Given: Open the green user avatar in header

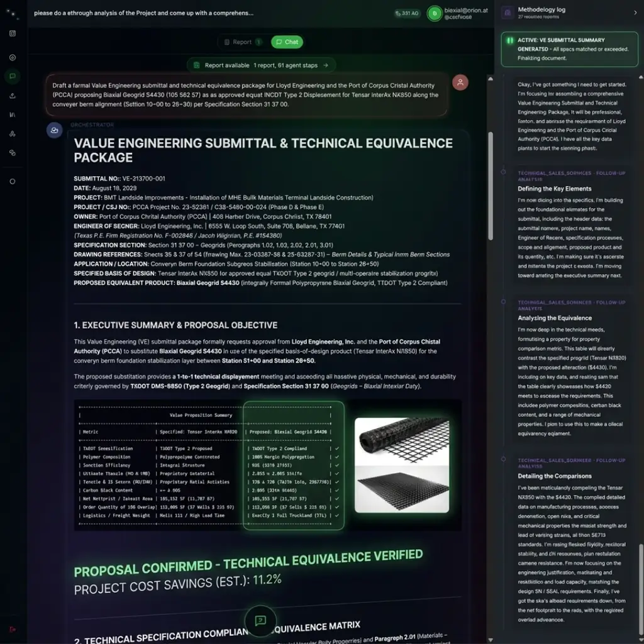Looking at the screenshot, I should (435, 14).
